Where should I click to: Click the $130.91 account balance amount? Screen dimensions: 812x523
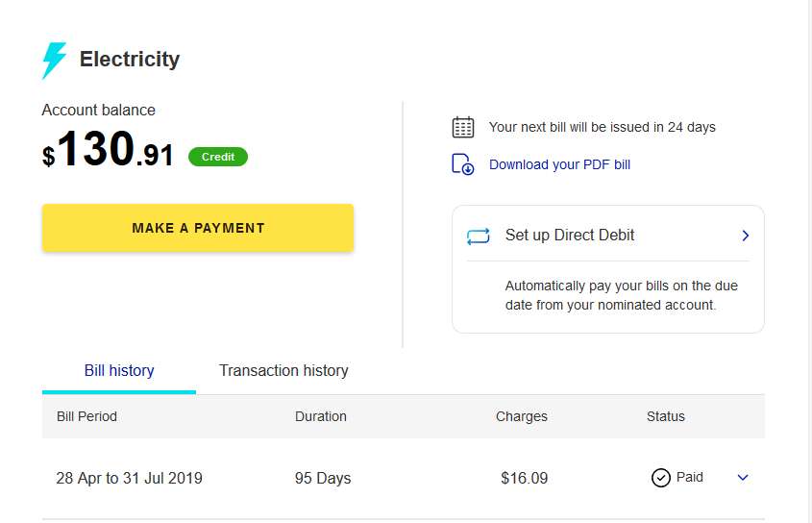[x=108, y=152]
